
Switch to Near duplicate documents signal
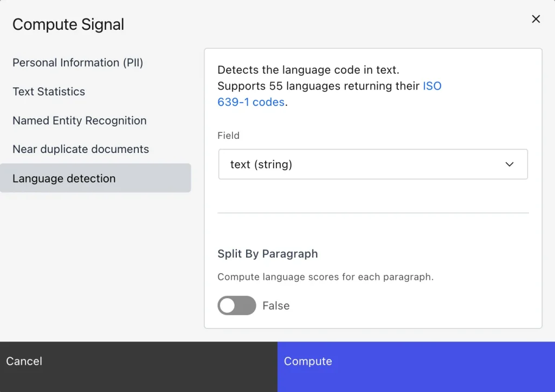point(80,149)
